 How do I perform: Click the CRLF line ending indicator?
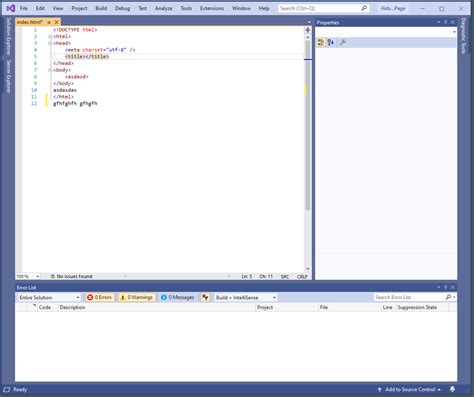pos(302,277)
